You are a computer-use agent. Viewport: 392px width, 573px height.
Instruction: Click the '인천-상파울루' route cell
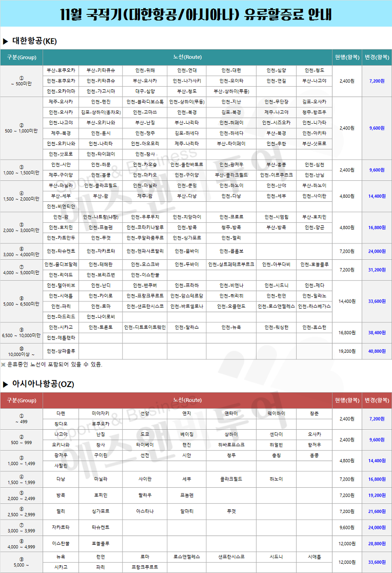61,351
